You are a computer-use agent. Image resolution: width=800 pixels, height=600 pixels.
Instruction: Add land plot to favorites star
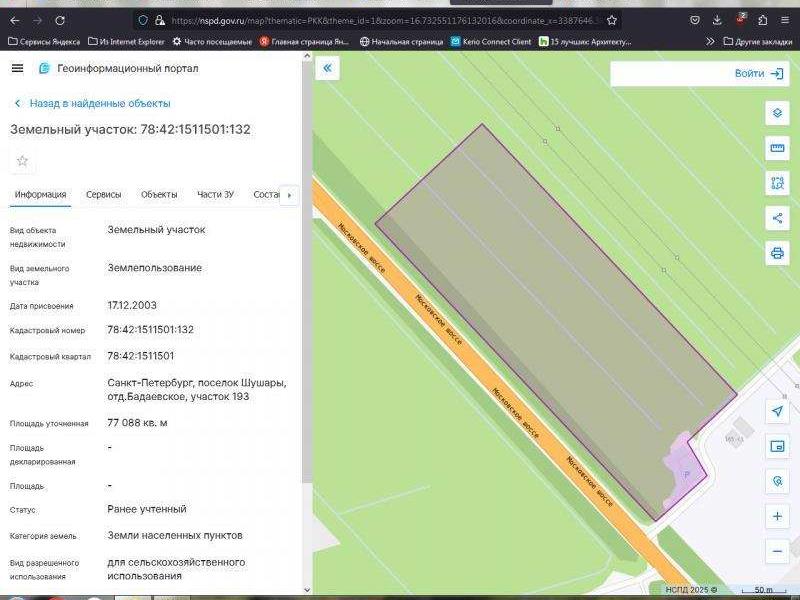click(x=22, y=161)
